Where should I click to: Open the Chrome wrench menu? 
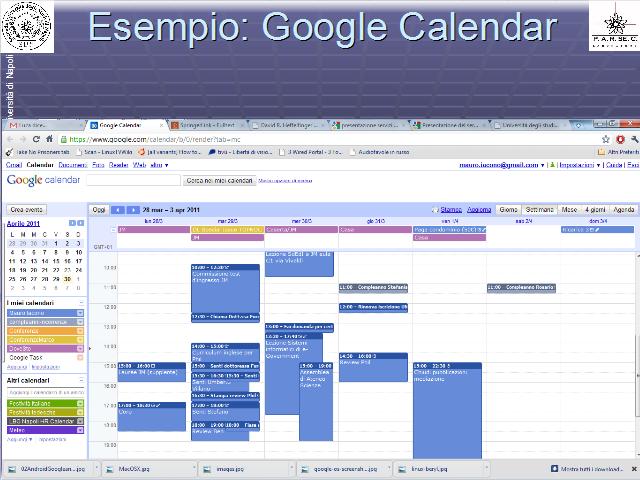[634, 139]
